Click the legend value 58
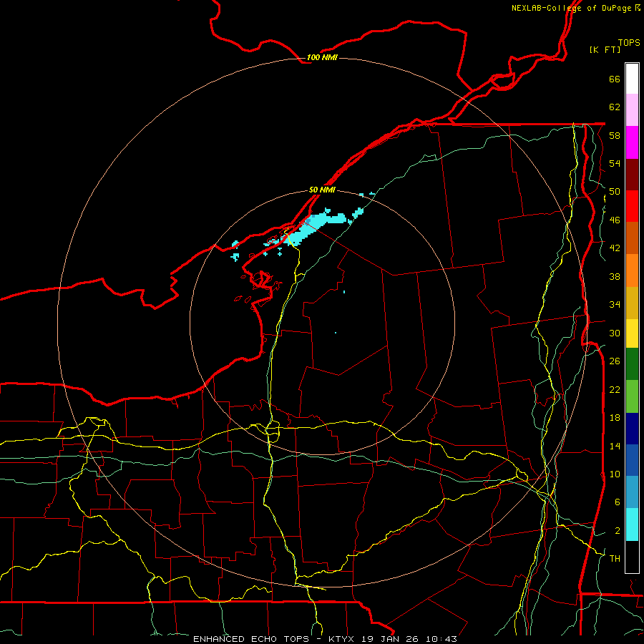The width and height of the screenshot is (644, 644). click(x=615, y=135)
